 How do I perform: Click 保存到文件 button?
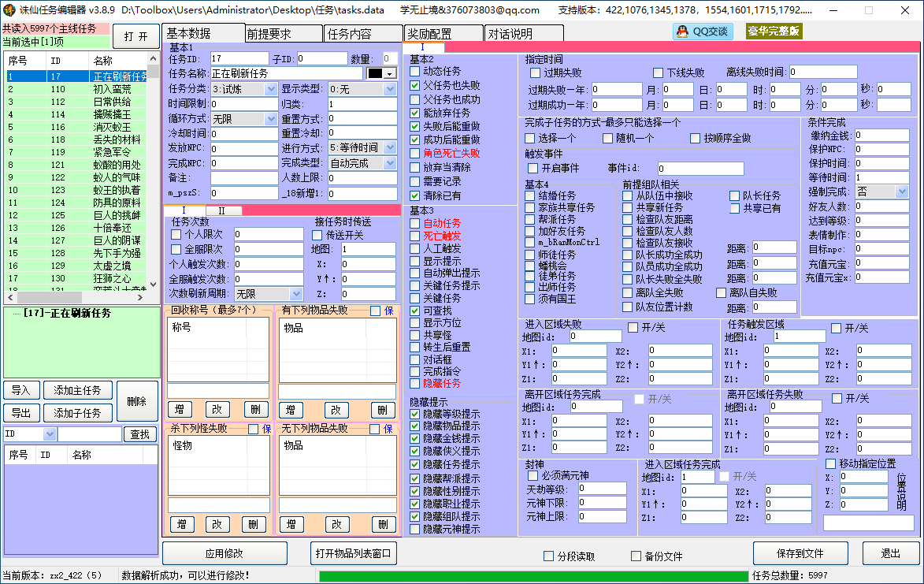800,553
